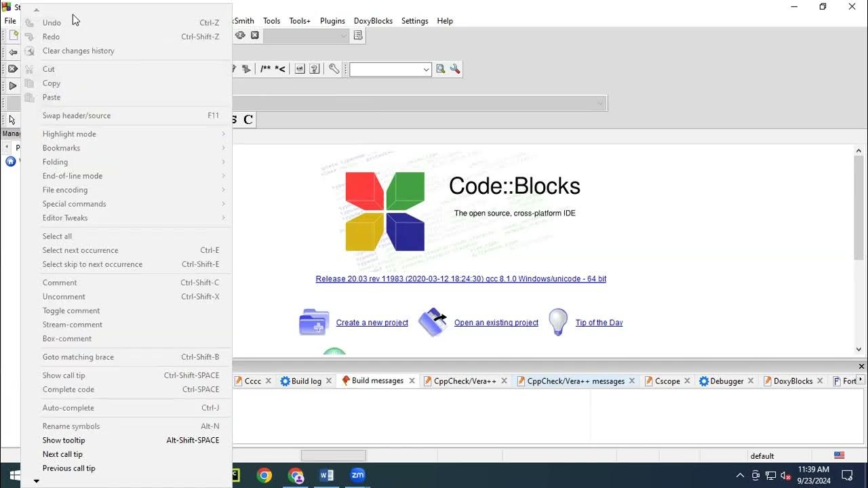
Task: Click the menu scroll-down arrow at bottom
Action: (x=37, y=481)
